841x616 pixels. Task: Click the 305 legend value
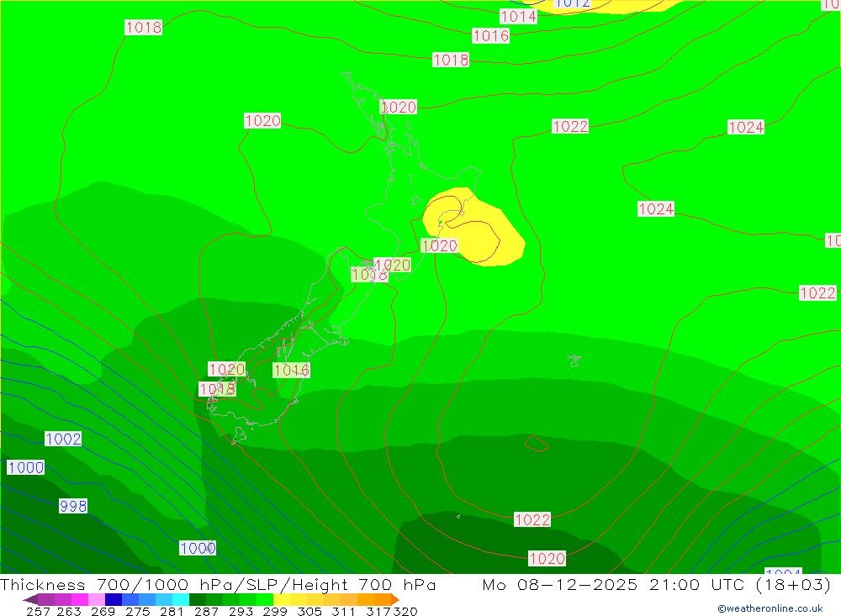(309, 612)
